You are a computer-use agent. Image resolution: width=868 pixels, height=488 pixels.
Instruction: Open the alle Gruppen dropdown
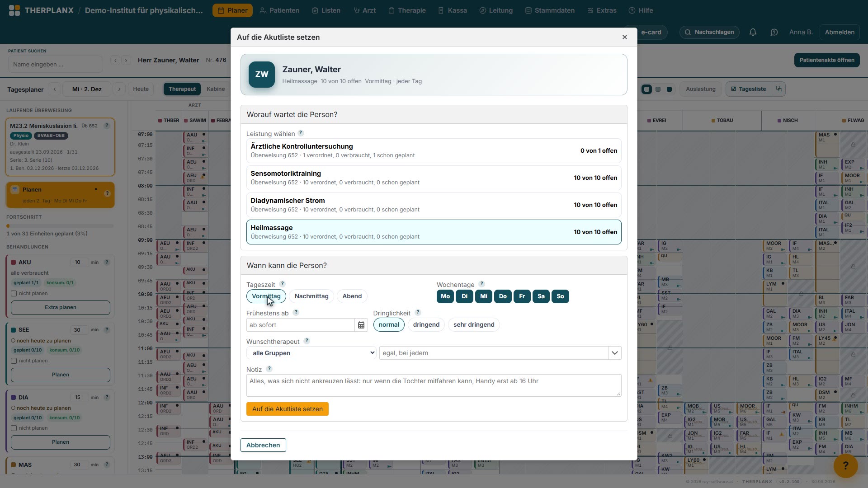click(x=311, y=353)
